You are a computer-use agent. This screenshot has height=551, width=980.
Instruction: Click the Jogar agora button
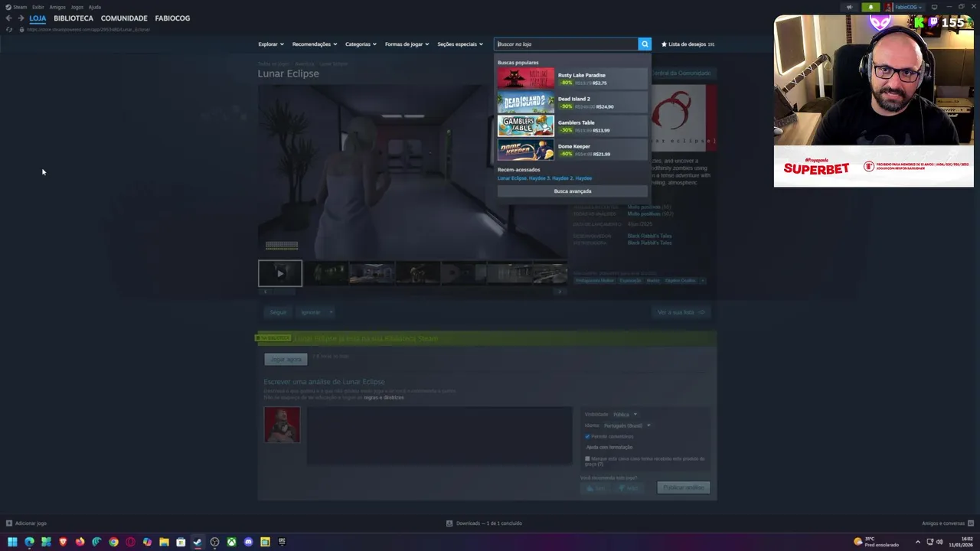(x=286, y=360)
